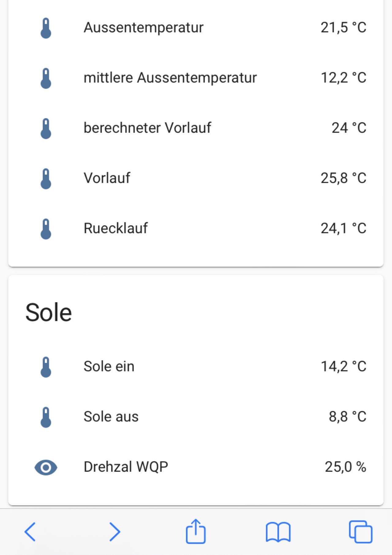392x555 pixels.
Task: Open the Aussentemperatur sensor details
Action: click(x=196, y=28)
